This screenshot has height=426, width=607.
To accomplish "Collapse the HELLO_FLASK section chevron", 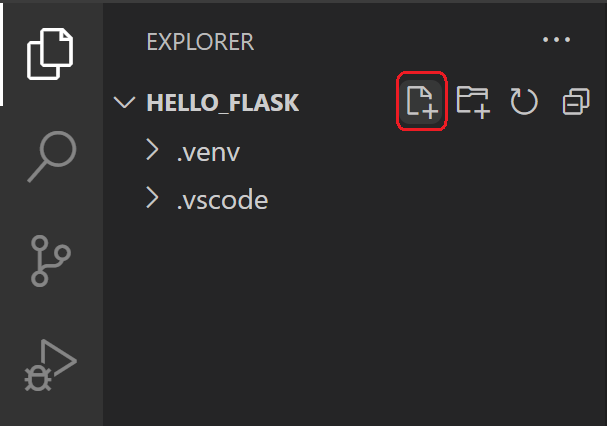I will [125, 102].
